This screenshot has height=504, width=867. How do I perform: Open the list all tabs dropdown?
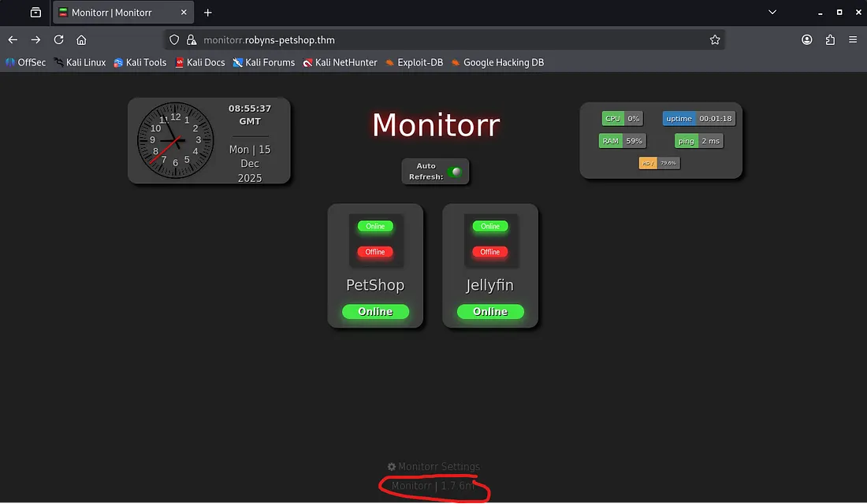click(x=772, y=13)
